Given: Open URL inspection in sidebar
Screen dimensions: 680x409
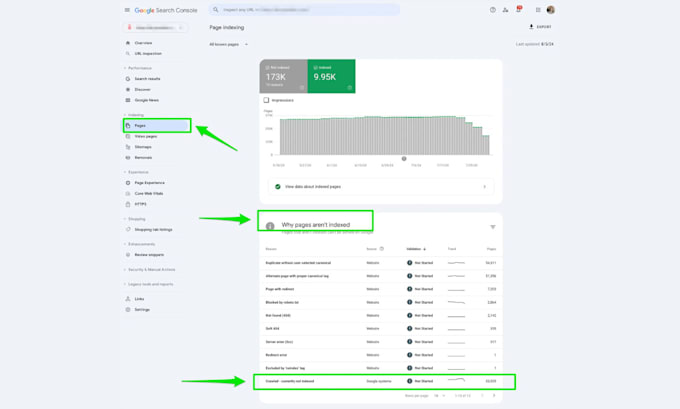Looking at the screenshot, I should [x=148, y=53].
